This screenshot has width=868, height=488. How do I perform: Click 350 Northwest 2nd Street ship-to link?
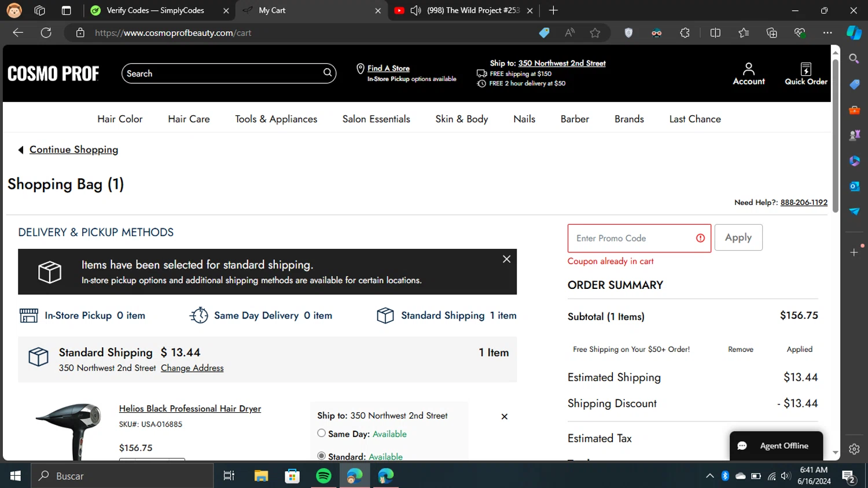[562, 63]
